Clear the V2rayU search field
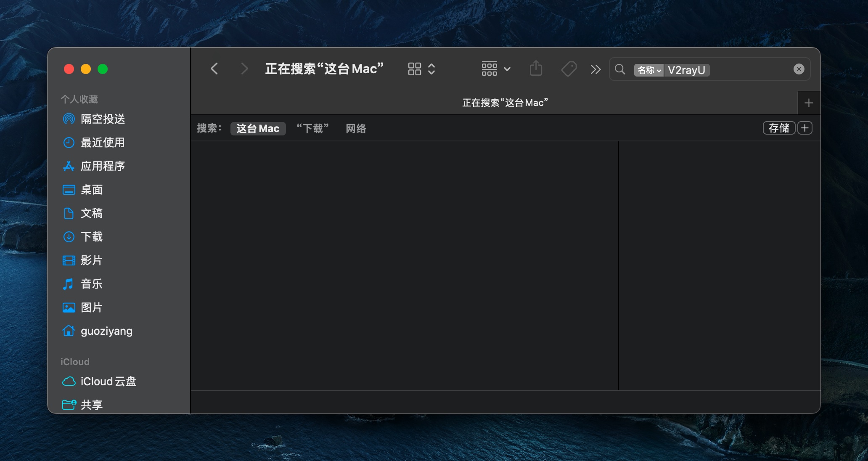This screenshot has height=461, width=868. point(799,69)
